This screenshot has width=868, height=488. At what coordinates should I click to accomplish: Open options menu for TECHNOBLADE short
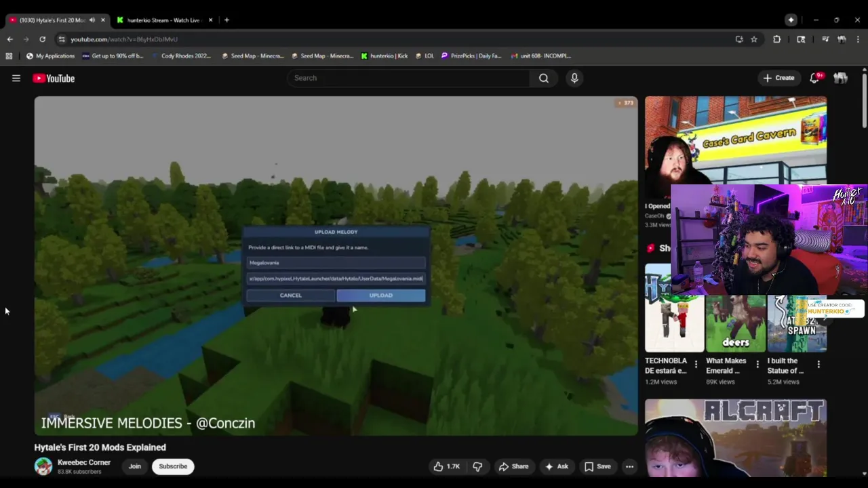(x=696, y=365)
